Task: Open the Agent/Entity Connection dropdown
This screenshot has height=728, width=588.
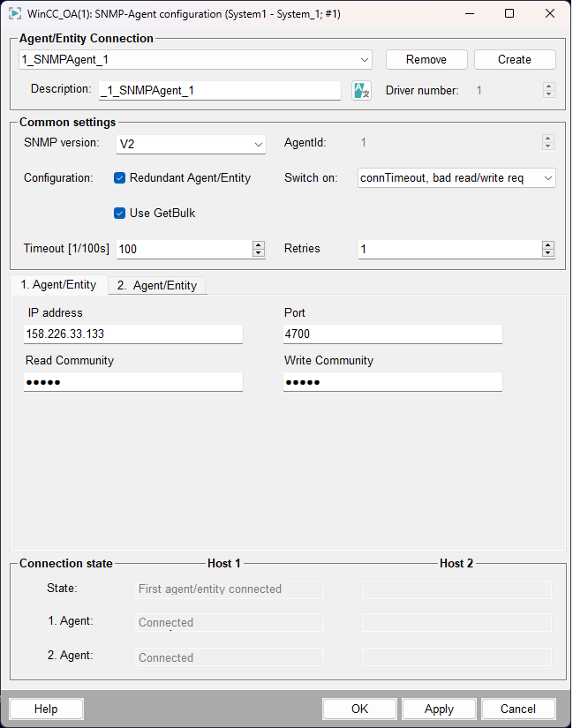Action: pos(365,60)
